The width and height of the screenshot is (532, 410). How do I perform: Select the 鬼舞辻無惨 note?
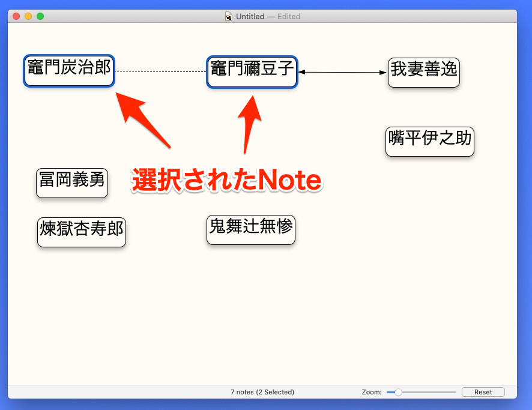coord(250,229)
